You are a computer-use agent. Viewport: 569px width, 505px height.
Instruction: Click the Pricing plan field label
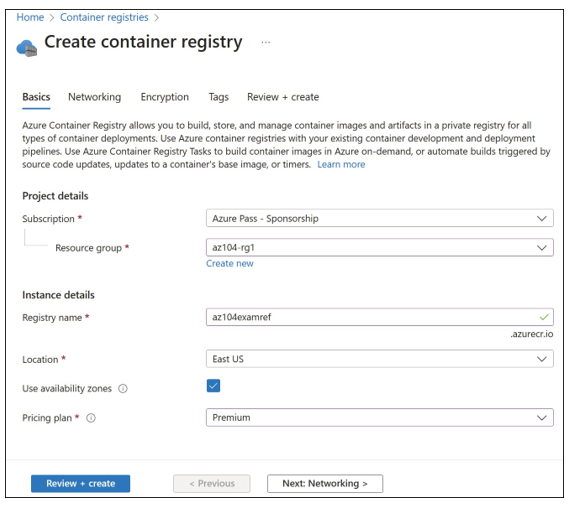tap(47, 418)
